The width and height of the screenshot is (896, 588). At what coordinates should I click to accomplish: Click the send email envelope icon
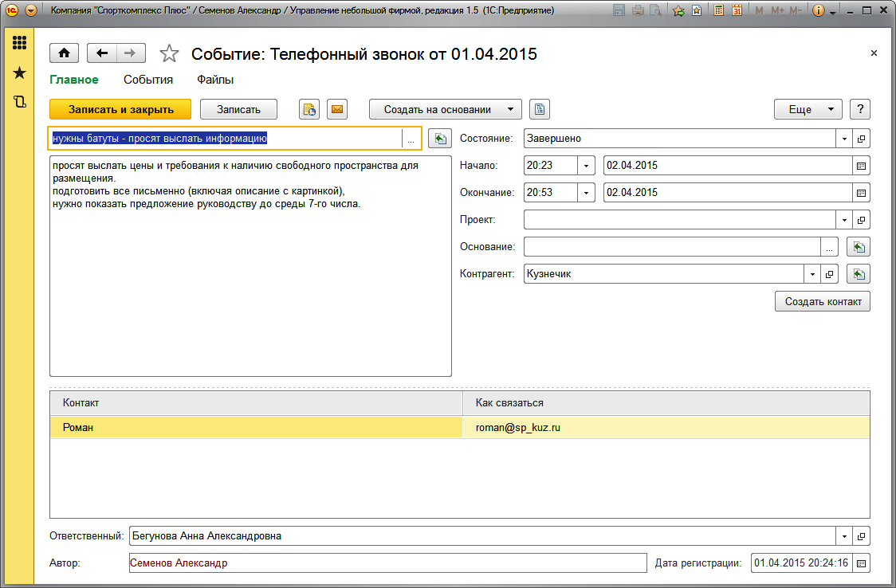pos(337,109)
